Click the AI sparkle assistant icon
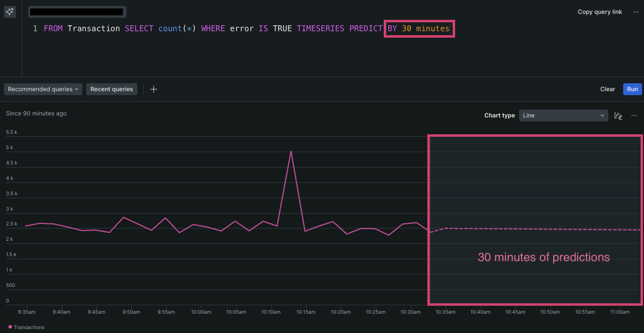This screenshot has width=644, height=333. point(10,12)
